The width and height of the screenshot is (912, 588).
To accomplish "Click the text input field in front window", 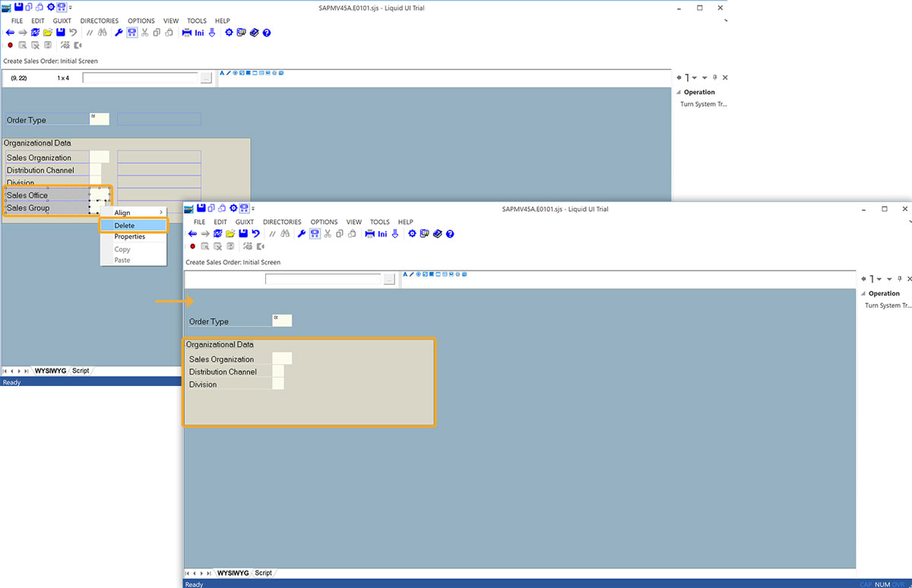I will (323, 279).
